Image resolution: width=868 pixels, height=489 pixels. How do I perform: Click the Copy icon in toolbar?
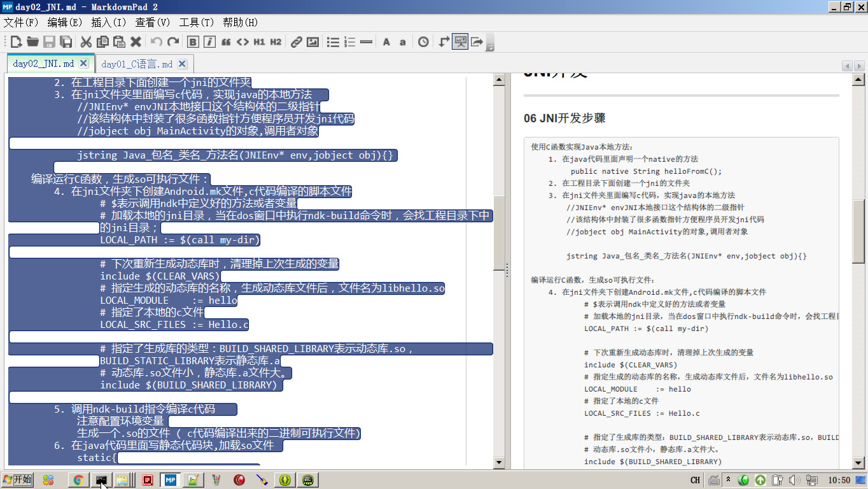(x=102, y=42)
